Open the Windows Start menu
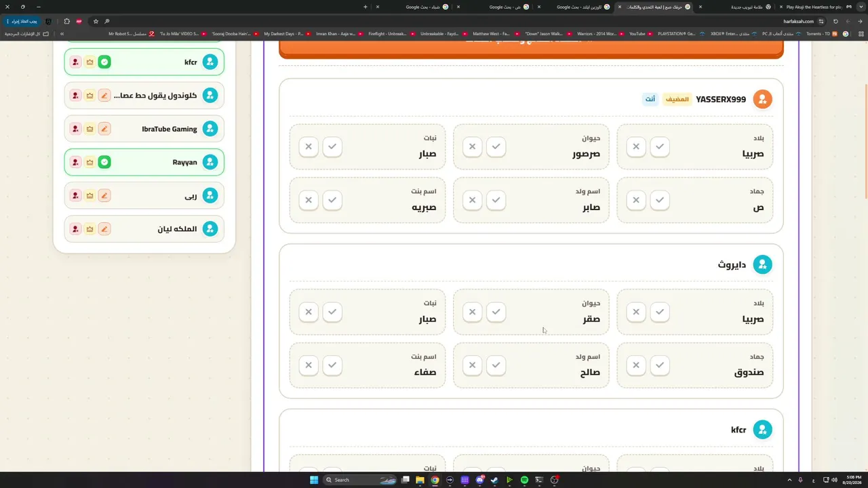 tap(314, 480)
